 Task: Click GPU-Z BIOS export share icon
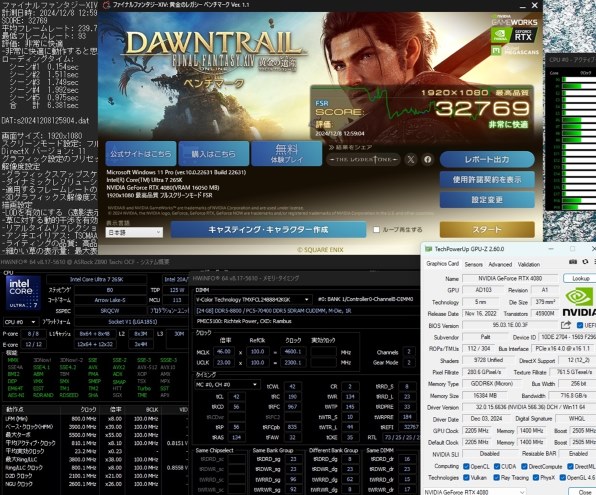click(x=566, y=325)
